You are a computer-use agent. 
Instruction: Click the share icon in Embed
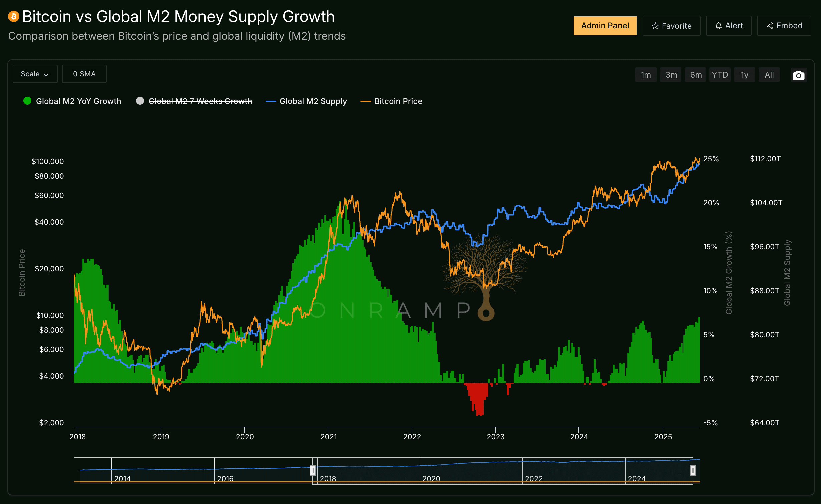pyautogui.click(x=769, y=26)
